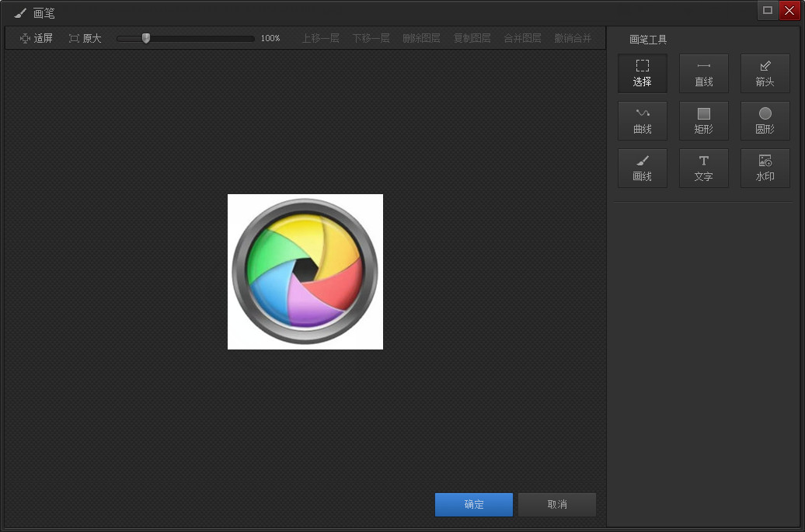Image resolution: width=805 pixels, height=532 pixels.
Task: Click the 原大 original size button
Action: coord(85,39)
